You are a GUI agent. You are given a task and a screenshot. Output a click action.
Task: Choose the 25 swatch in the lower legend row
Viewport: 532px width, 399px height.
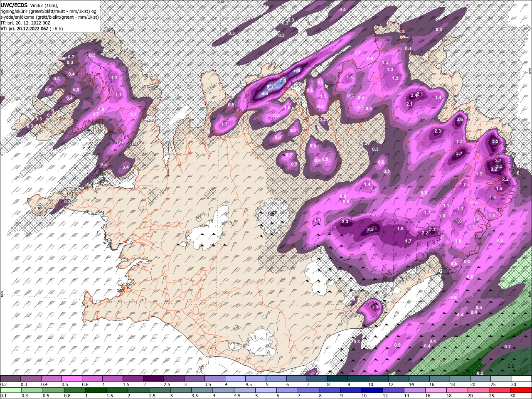(500, 390)
